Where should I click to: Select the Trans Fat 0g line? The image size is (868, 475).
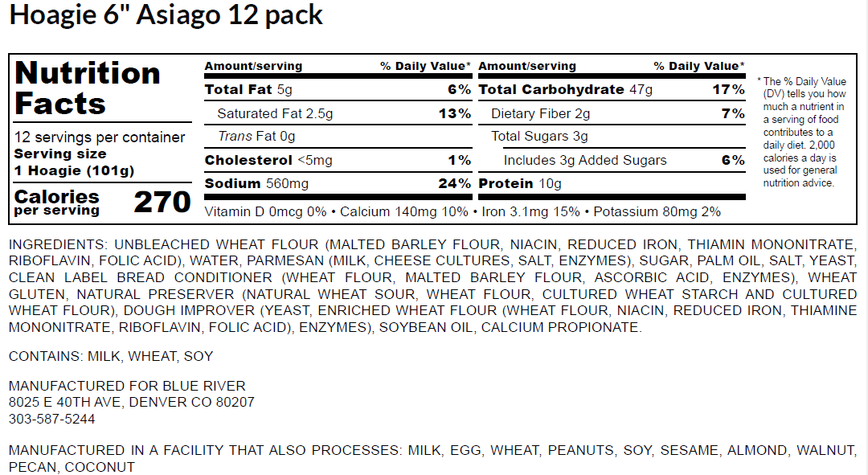pyautogui.click(x=256, y=137)
